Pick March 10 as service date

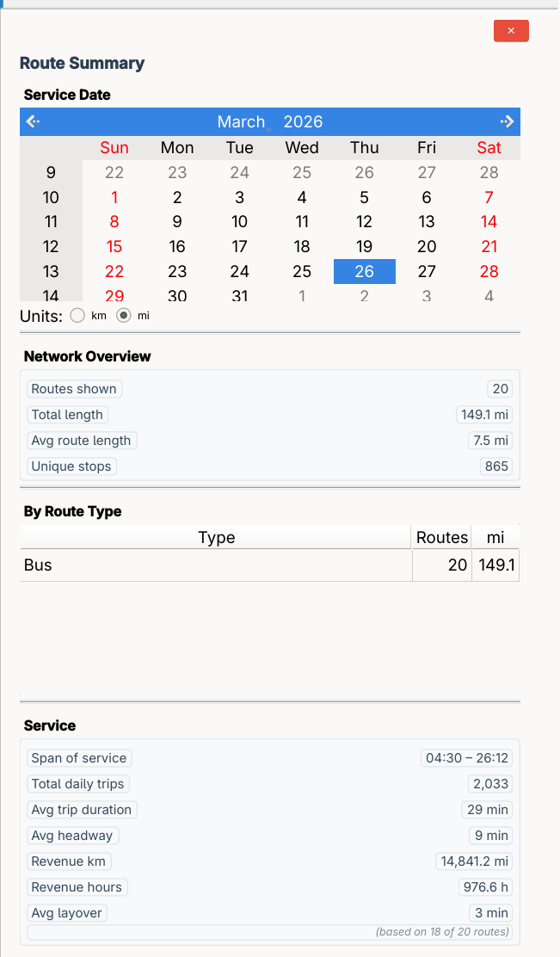click(x=240, y=222)
